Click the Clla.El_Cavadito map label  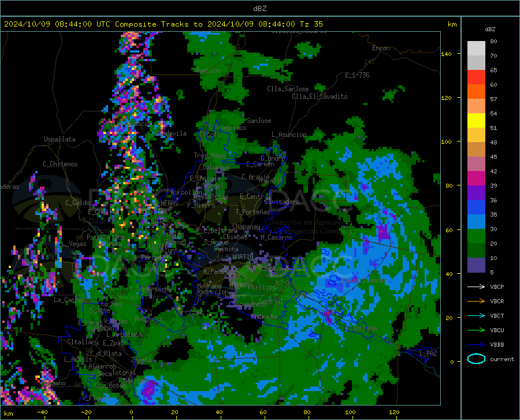pyautogui.click(x=320, y=96)
